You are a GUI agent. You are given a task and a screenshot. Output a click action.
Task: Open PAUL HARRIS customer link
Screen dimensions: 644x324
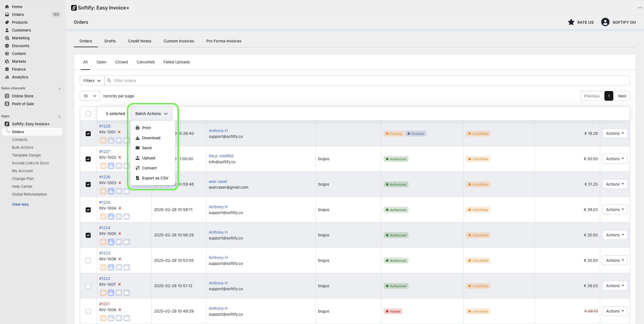221,156
